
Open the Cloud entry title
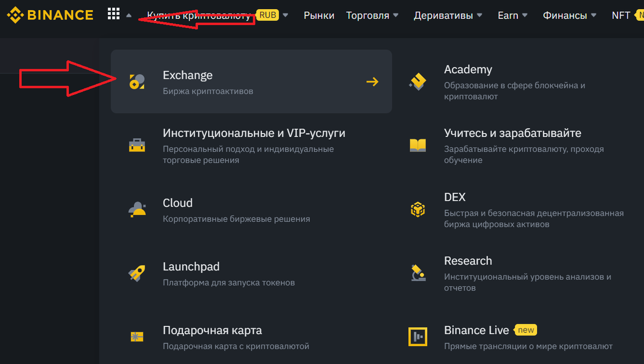(x=178, y=203)
